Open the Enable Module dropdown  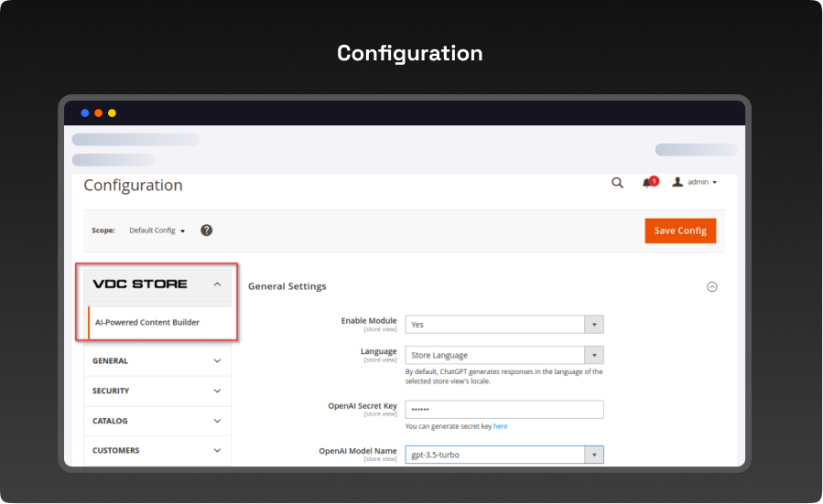click(x=504, y=325)
